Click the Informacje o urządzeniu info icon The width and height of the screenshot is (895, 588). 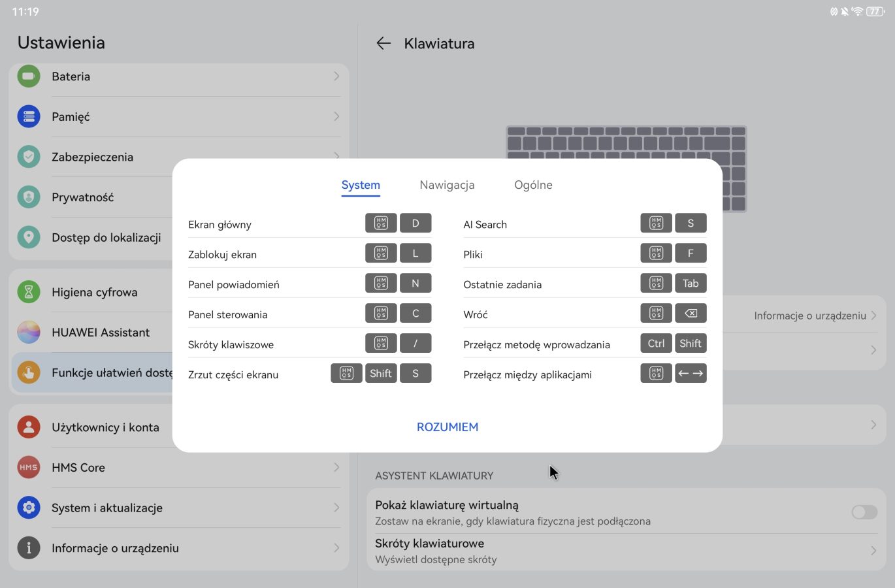tap(29, 548)
